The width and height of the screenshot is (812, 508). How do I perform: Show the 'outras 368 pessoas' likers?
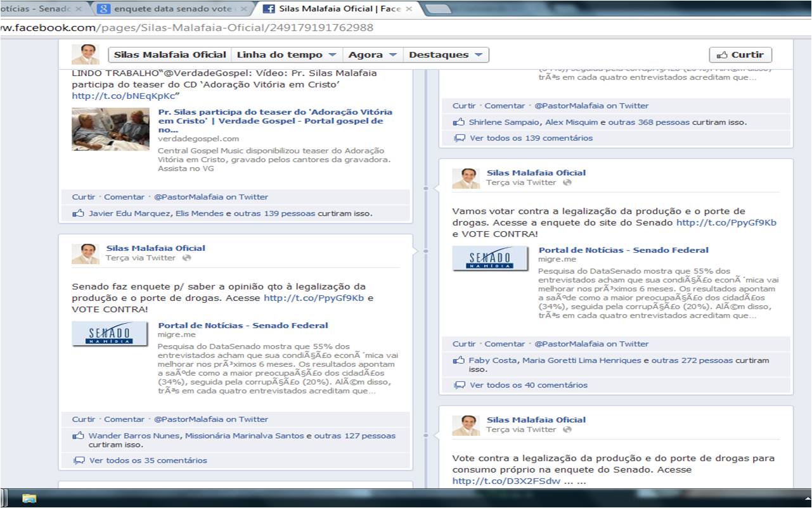(x=649, y=122)
